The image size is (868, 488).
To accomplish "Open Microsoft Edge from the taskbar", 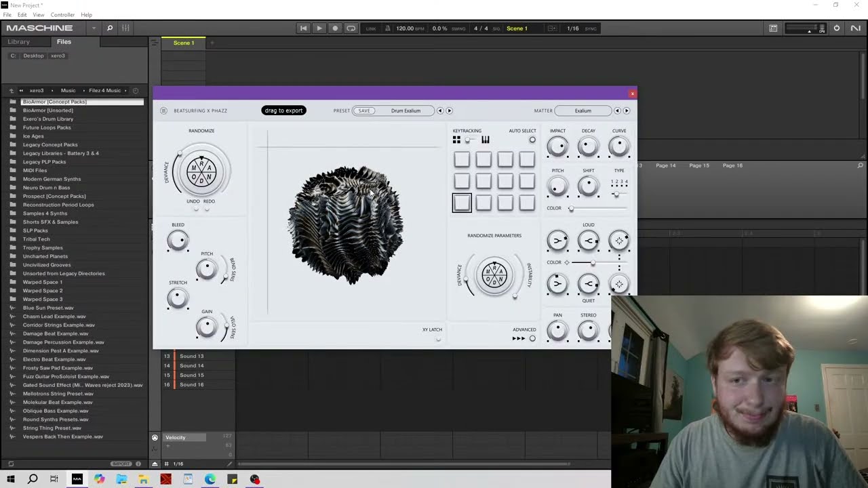I will (x=210, y=479).
